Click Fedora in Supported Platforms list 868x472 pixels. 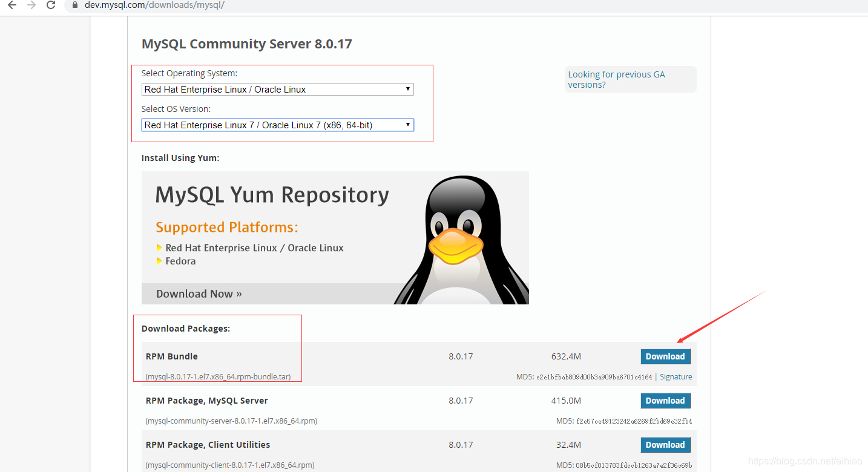[x=180, y=261]
